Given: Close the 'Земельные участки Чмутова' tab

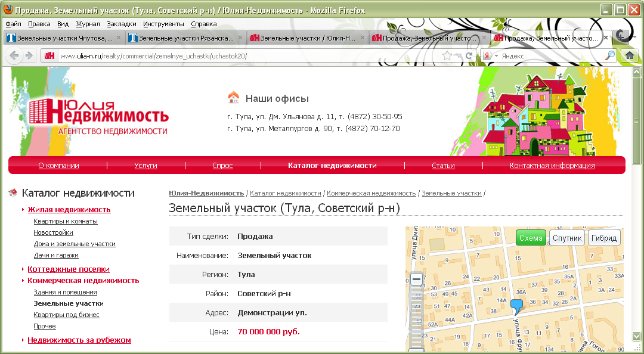Looking at the screenshot, I should 119,38.
